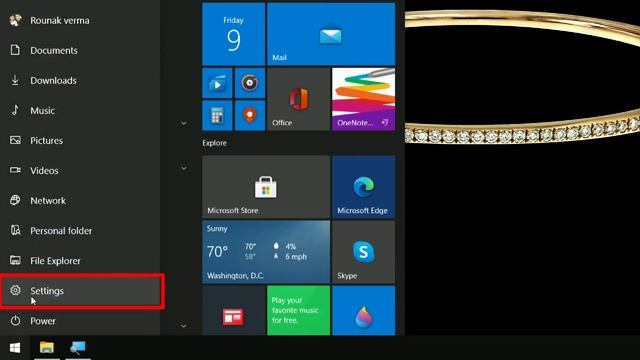This screenshot has width=640, height=360.
Task: Click the Settings gear icon
Action: point(15,290)
